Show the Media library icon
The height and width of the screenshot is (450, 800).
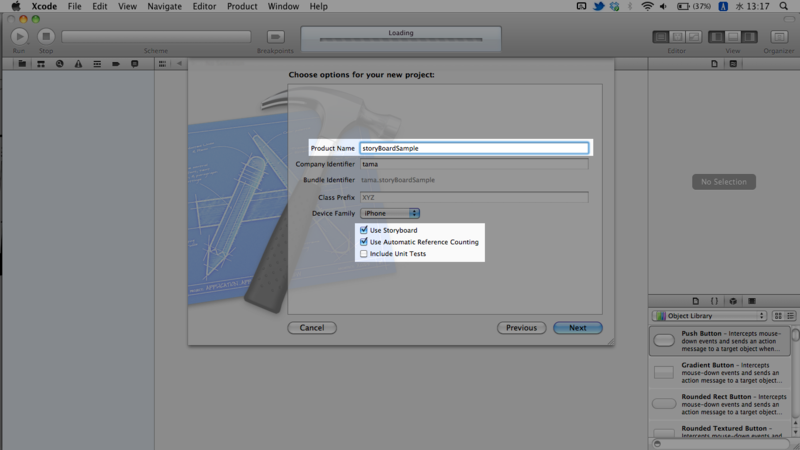pos(752,301)
